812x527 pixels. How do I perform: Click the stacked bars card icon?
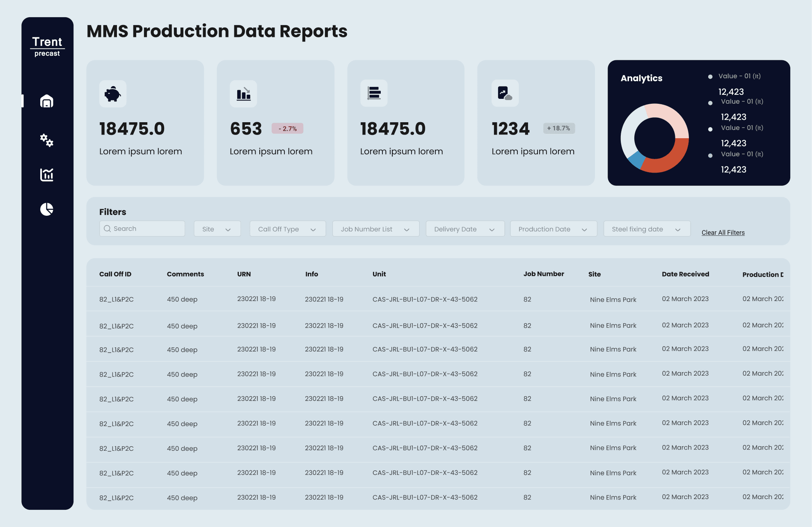pos(374,94)
